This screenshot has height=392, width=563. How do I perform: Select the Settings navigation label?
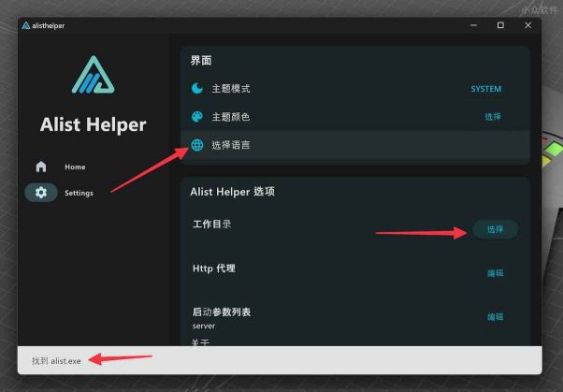79,193
